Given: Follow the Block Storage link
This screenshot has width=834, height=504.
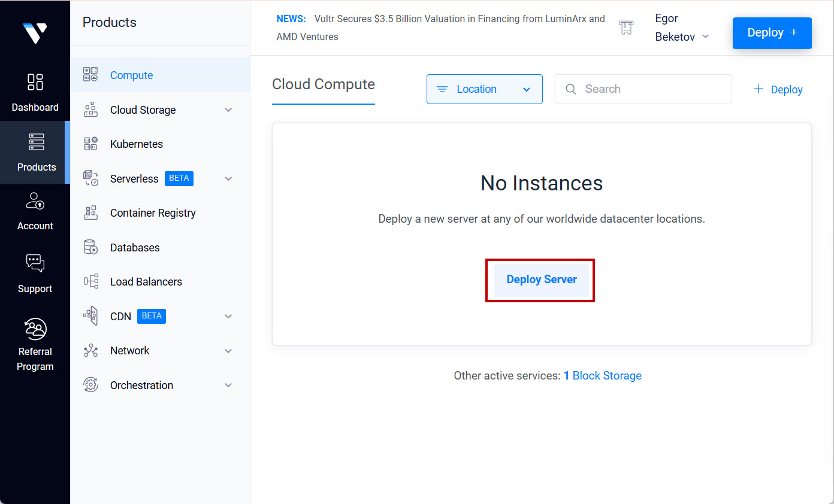Looking at the screenshot, I should coord(606,376).
